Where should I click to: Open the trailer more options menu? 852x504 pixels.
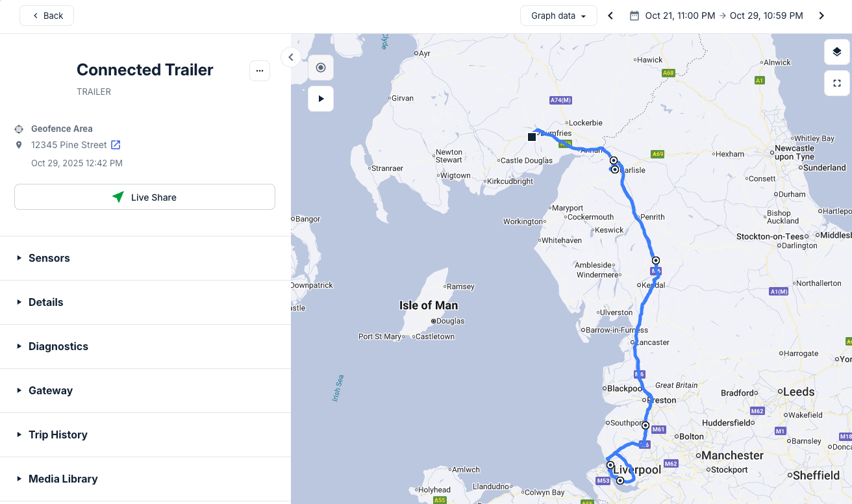click(260, 71)
